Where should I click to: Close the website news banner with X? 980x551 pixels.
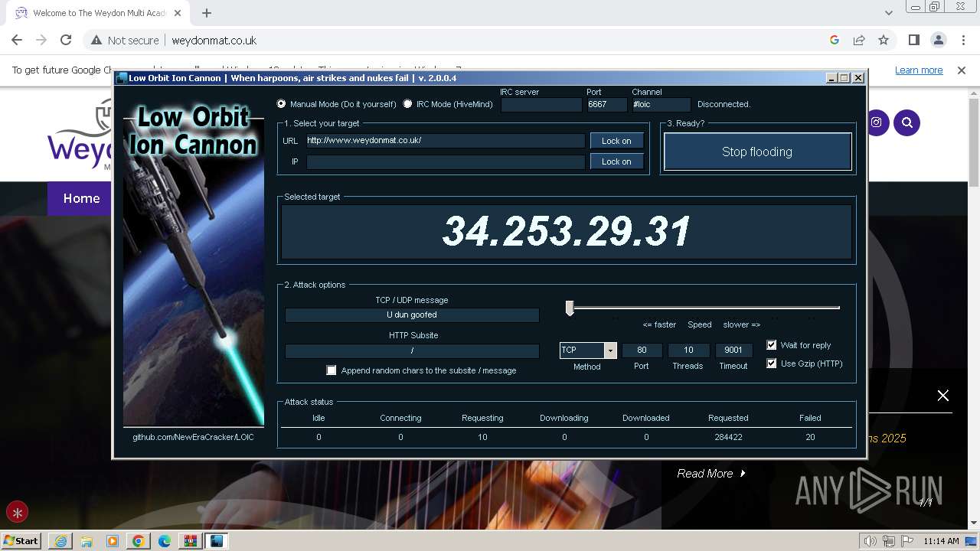click(x=943, y=396)
